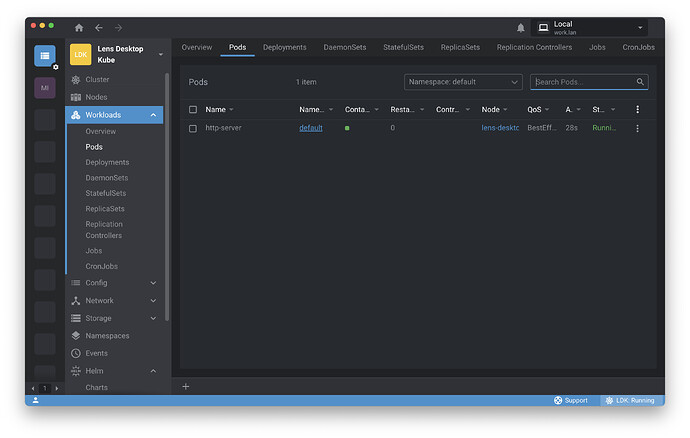Switch to the Deployments tab

point(285,47)
